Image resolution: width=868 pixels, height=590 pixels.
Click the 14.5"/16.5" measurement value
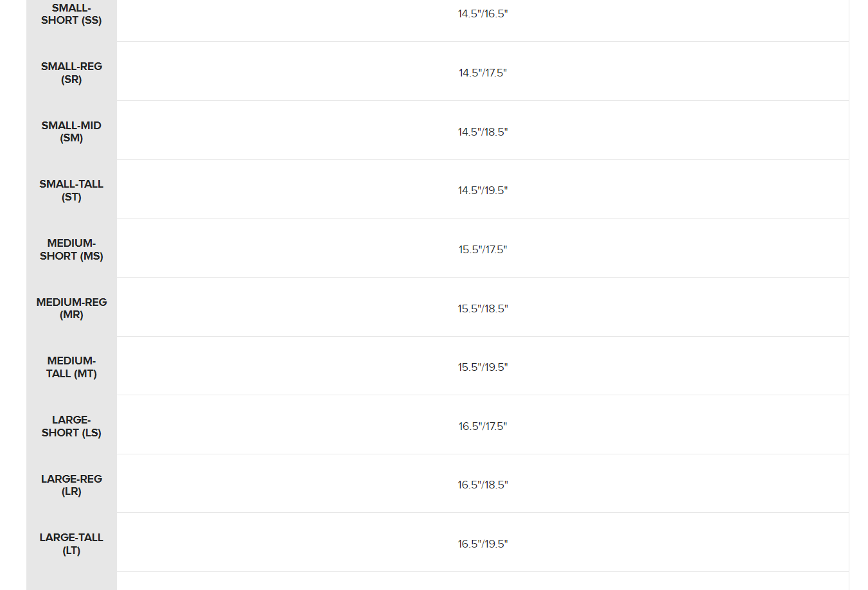click(x=483, y=14)
